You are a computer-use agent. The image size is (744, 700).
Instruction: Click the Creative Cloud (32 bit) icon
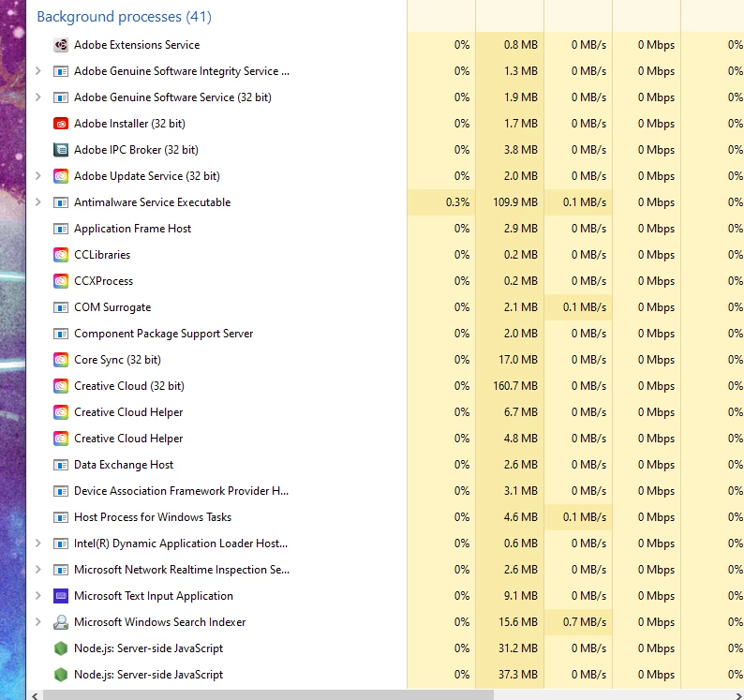[x=61, y=386]
